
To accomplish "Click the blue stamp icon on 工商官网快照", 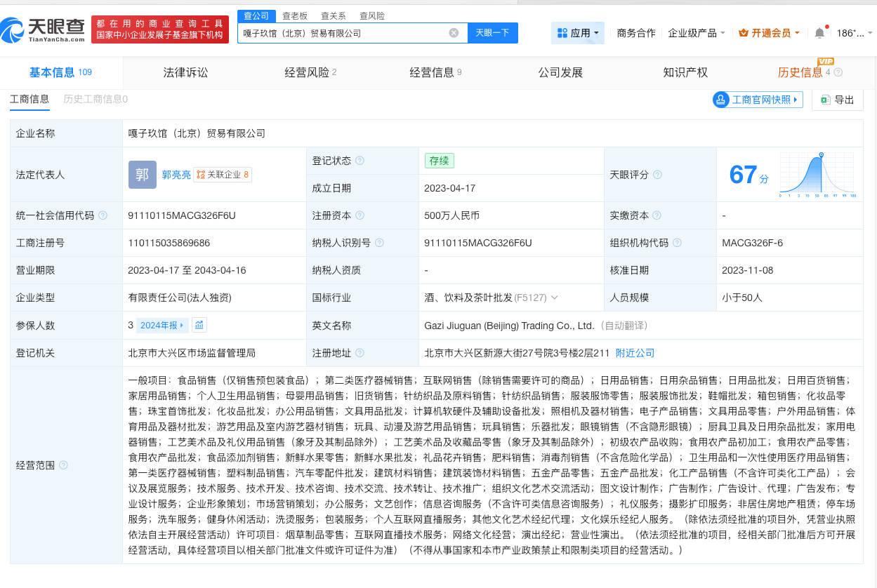I will coord(720,100).
